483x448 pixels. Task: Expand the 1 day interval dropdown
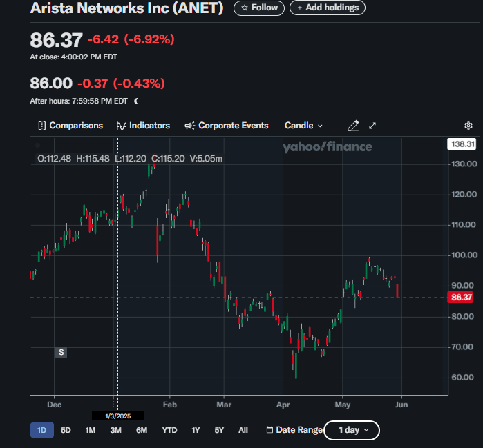[x=351, y=430]
